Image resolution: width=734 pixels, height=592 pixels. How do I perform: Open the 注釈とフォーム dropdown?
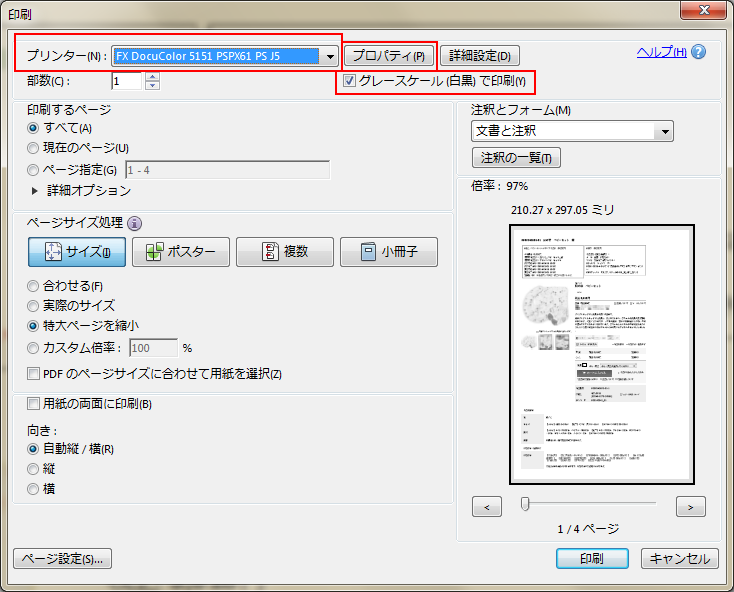[x=664, y=131]
